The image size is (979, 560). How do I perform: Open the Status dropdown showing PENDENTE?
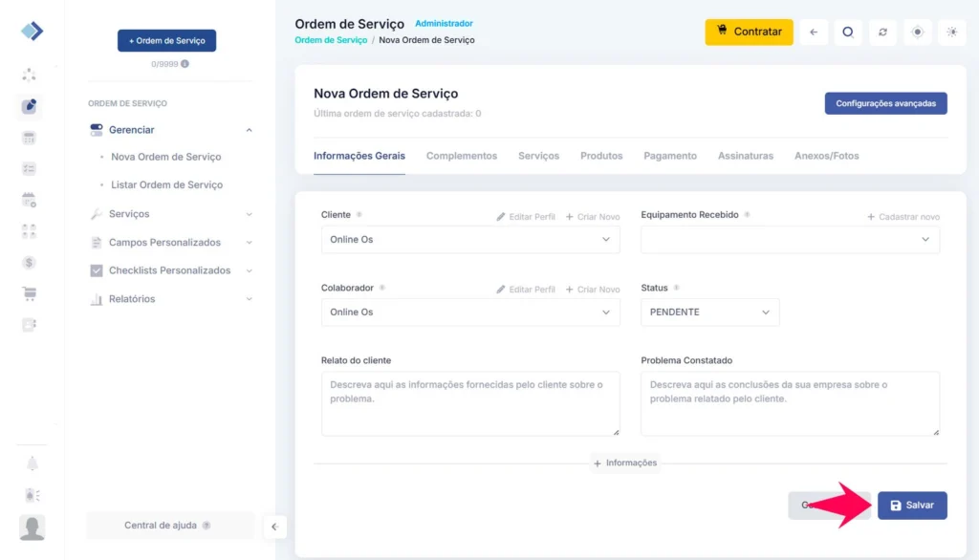click(x=709, y=312)
